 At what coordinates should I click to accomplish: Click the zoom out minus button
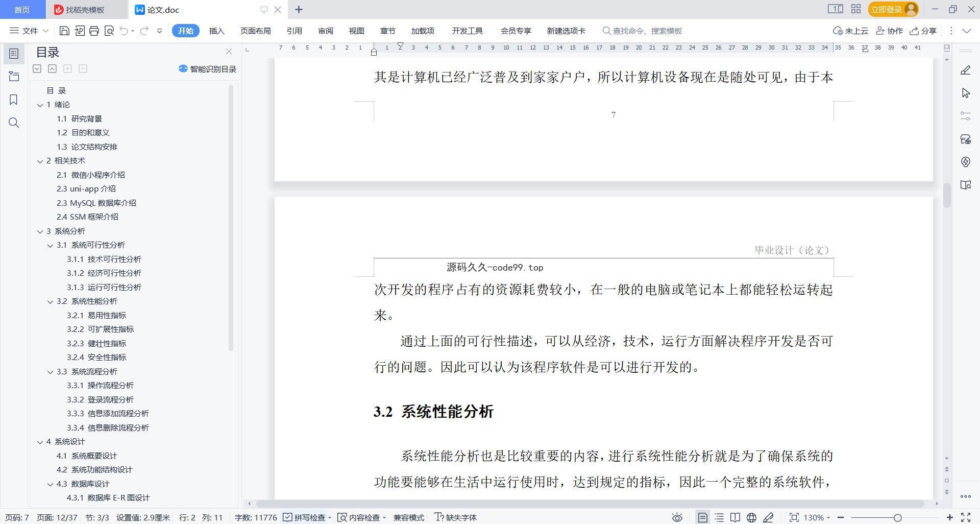[840, 517]
